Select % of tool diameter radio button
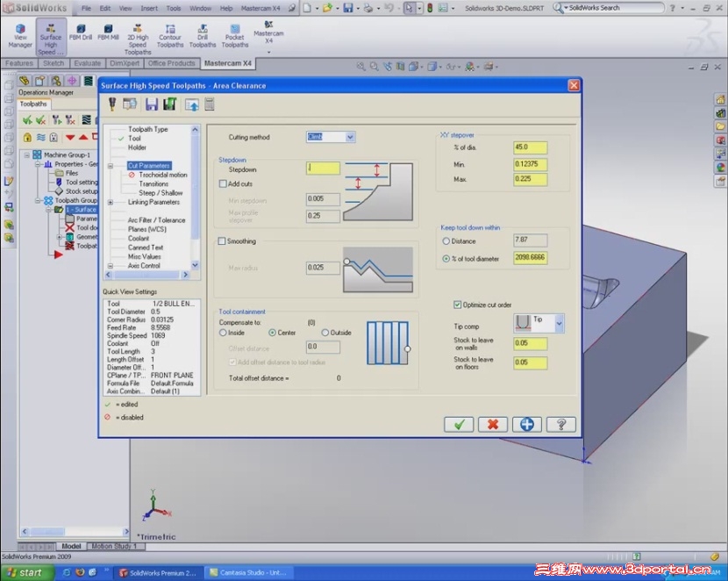 pyautogui.click(x=446, y=259)
